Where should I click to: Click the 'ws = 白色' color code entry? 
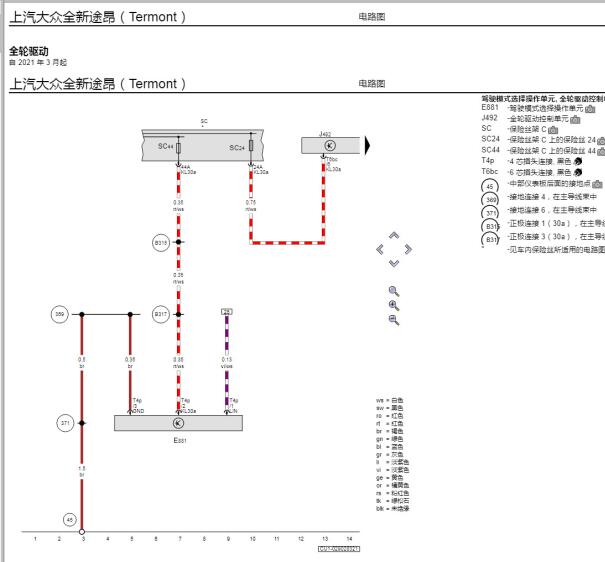[x=390, y=400]
